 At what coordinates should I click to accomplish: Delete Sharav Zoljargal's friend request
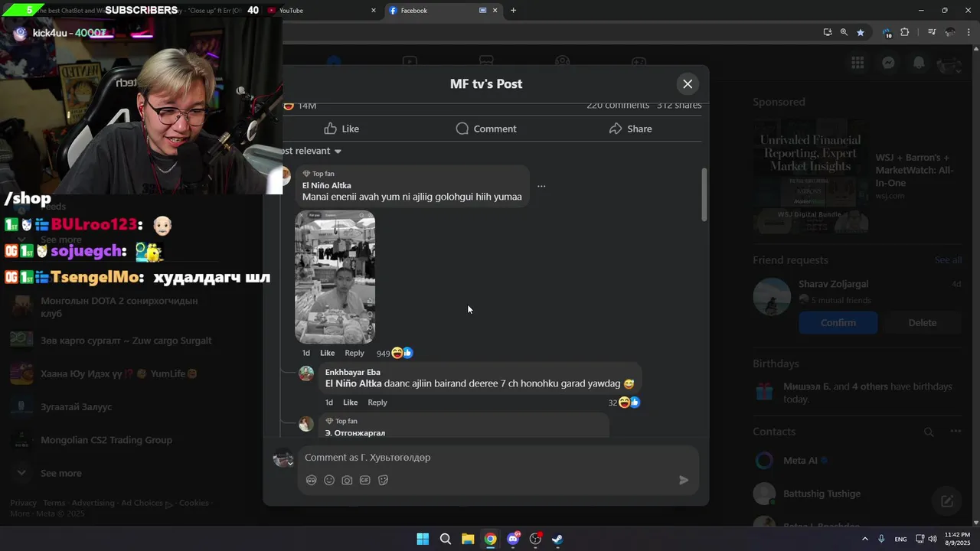tap(923, 323)
